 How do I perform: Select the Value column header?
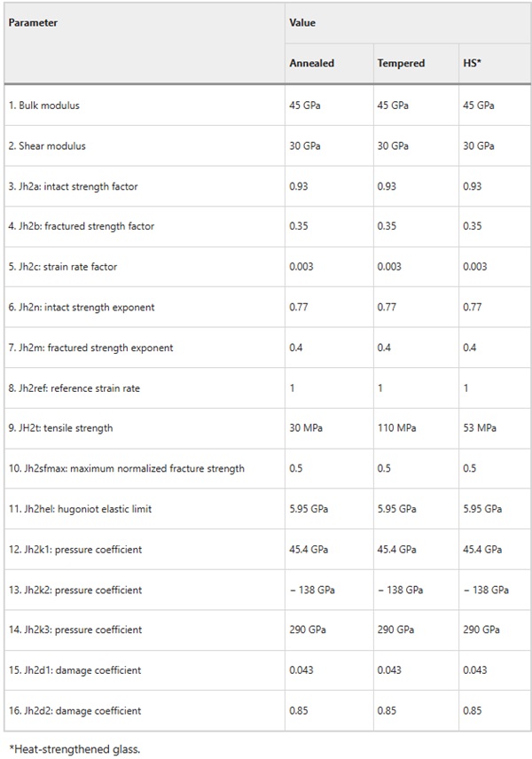(x=302, y=23)
